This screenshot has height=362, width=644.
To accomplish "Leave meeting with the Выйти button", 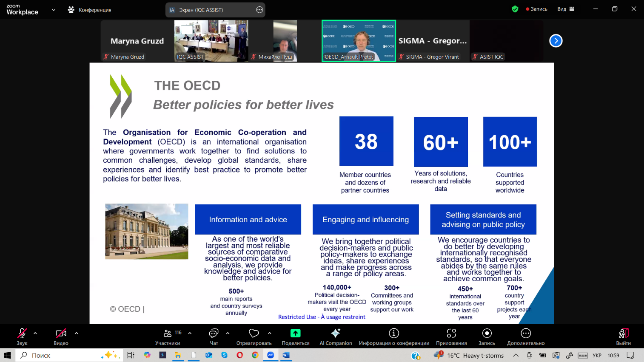I will click(x=623, y=337).
